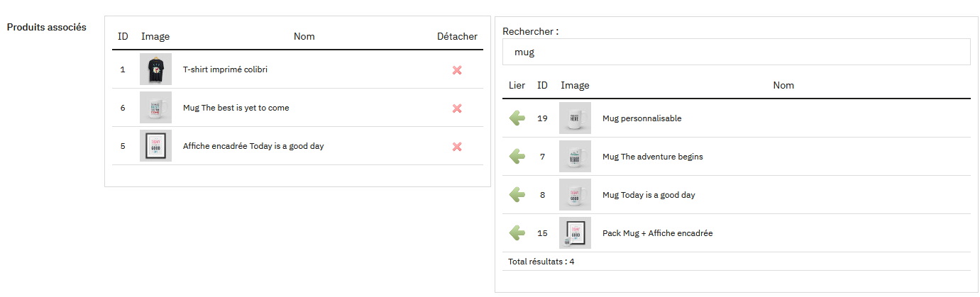980x297 pixels.
Task: Click the T-shirt imprimé colibri name
Action: click(225, 69)
